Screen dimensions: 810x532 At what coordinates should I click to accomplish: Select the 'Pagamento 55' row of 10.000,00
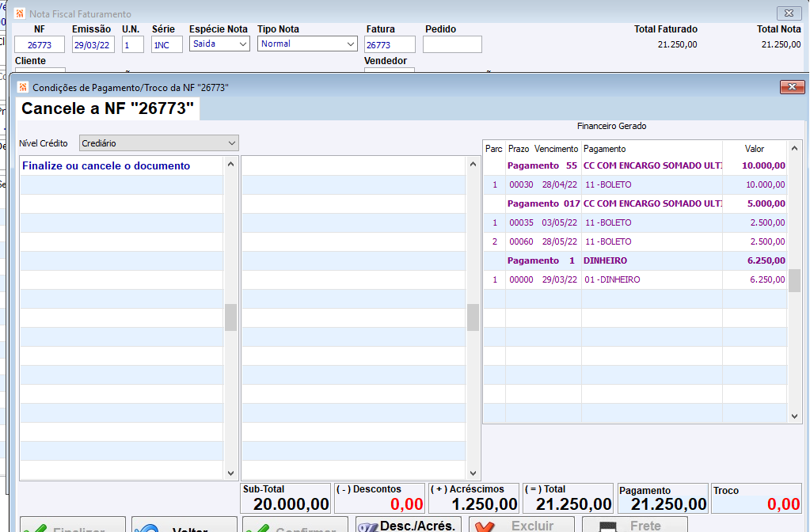coord(635,165)
